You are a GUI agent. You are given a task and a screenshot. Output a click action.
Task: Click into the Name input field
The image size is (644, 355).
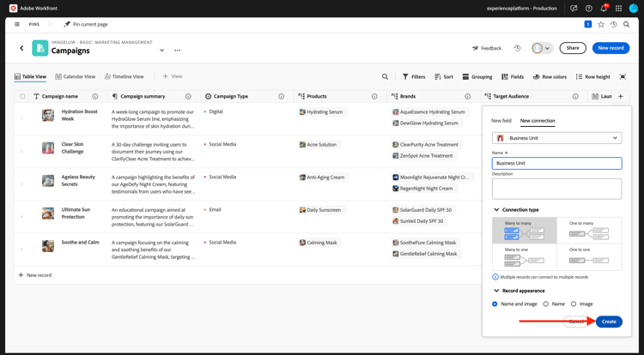[557, 163]
